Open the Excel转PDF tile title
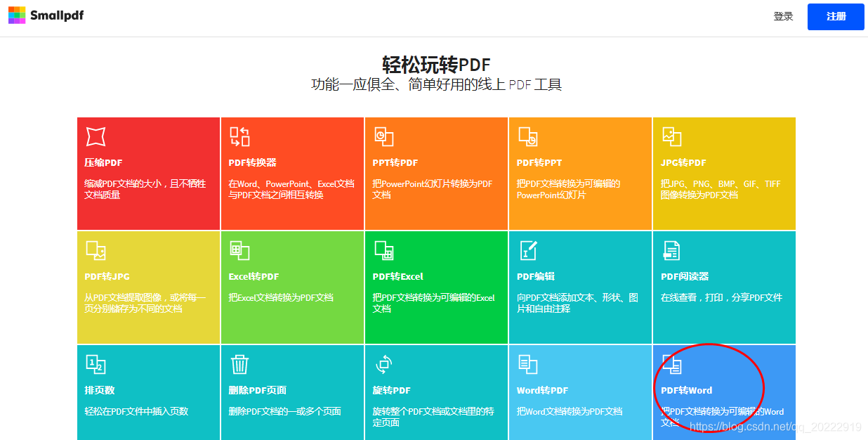This screenshot has width=868, height=440. tap(254, 276)
